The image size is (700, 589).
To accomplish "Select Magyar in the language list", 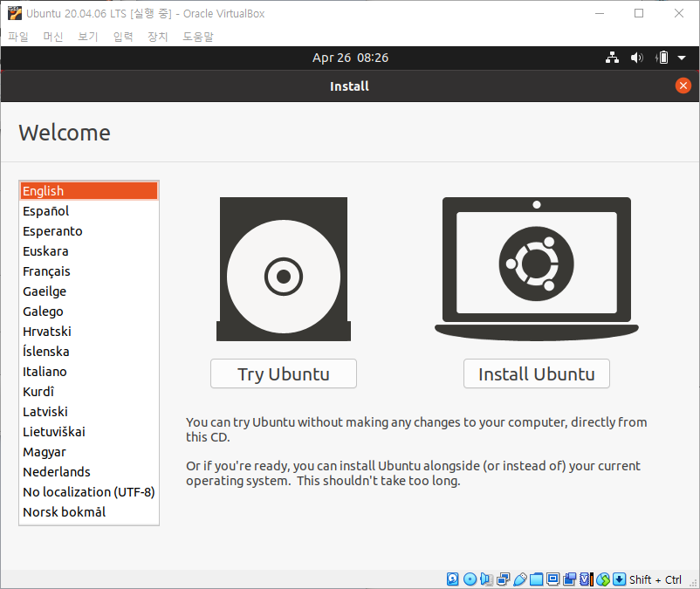I will [x=89, y=452].
